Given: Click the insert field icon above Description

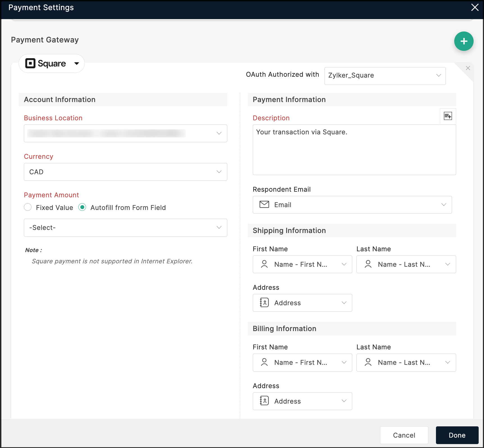Looking at the screenshot, I should point(447,116).
